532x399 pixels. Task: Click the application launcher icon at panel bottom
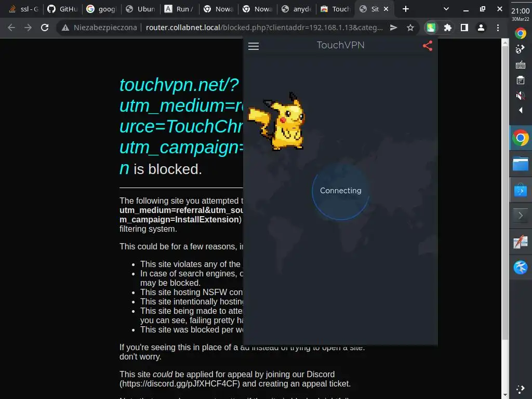pos(521,389)
